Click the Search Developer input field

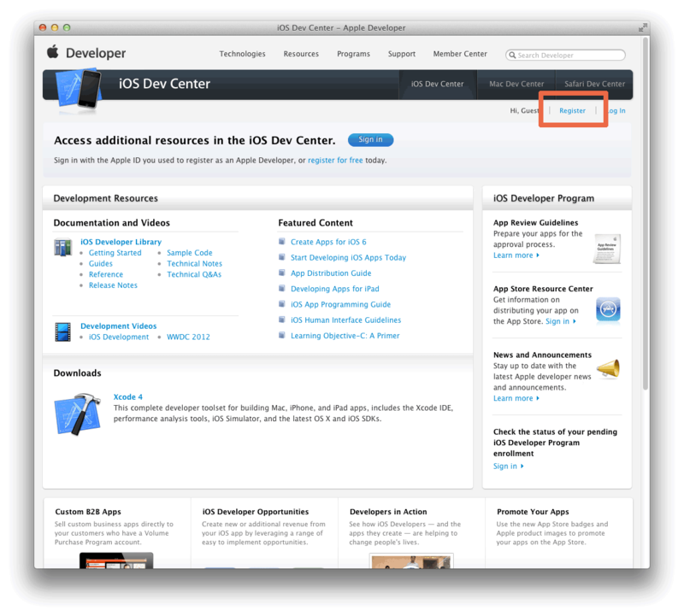click(565, 55)
